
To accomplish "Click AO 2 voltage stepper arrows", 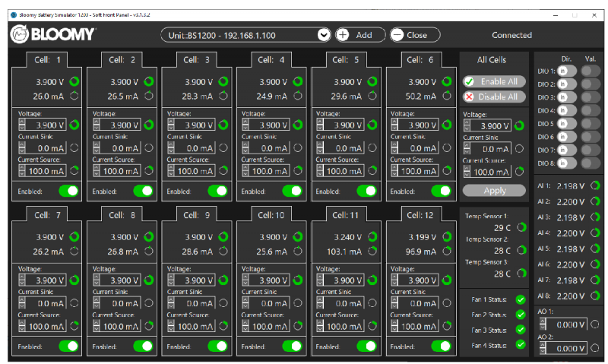I will point(543,348).
